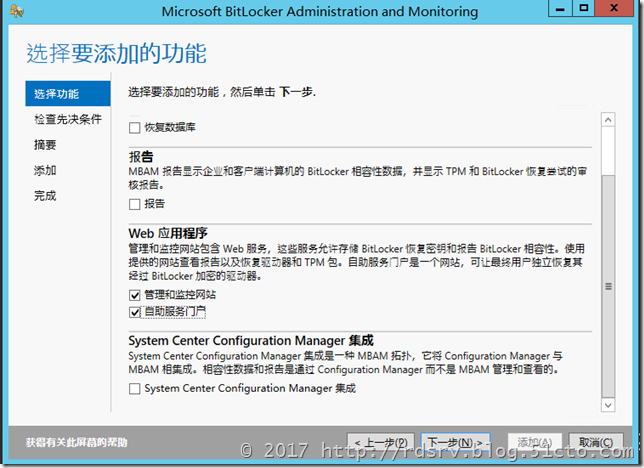Close the MBAM wizard window

coord(614,8)
